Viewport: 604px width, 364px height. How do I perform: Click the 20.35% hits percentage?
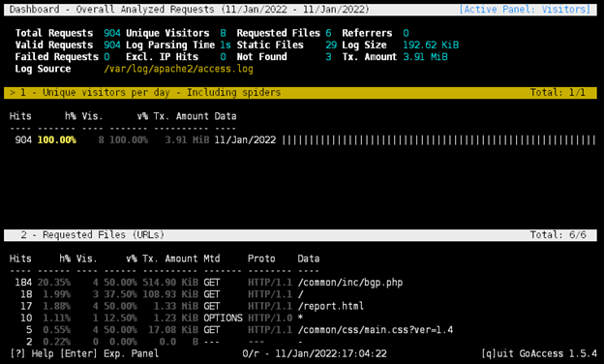[54, 283]
